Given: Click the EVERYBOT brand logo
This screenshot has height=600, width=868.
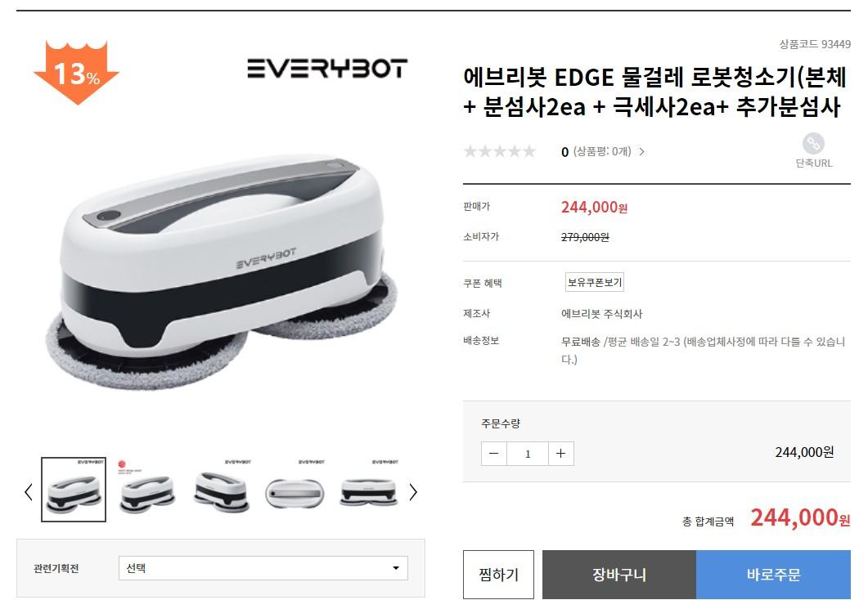Looking at the screenshot, I should pyautogui.click(x=327, y=69).
